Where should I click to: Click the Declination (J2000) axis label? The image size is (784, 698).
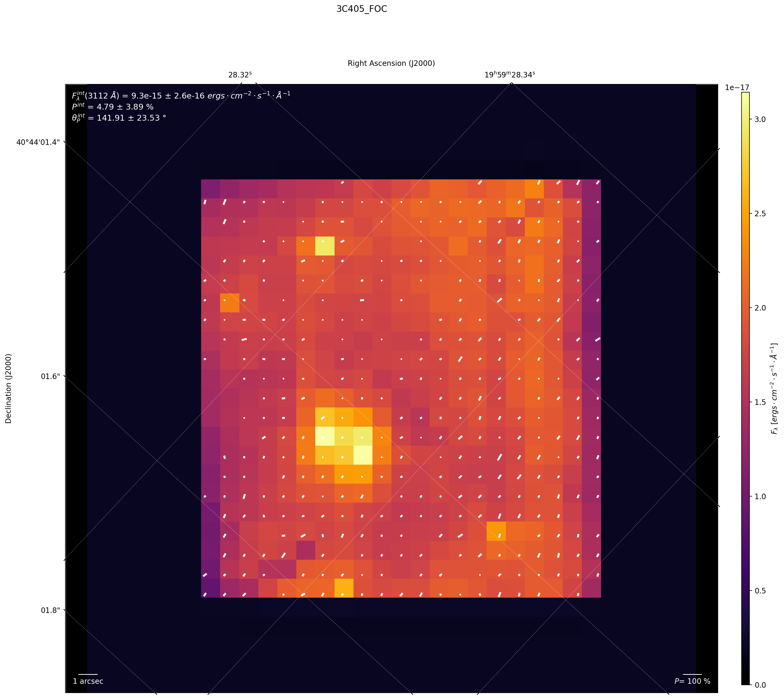(x=8, y=389)
